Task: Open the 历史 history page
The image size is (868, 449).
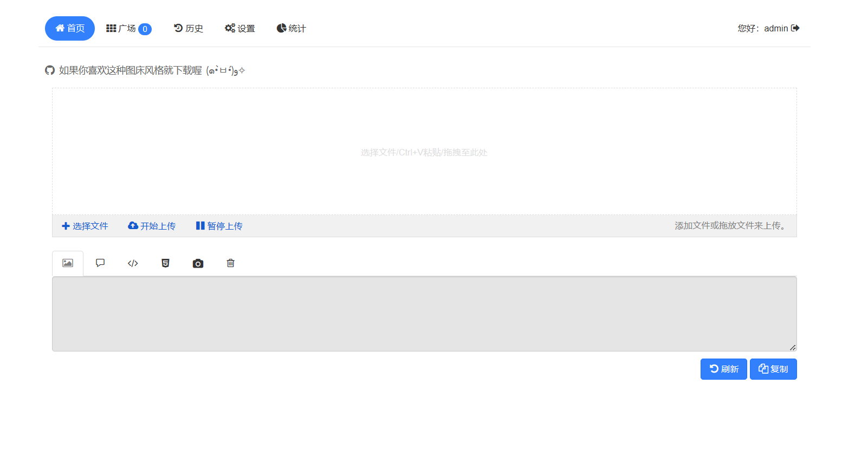Action: (188, 28)
